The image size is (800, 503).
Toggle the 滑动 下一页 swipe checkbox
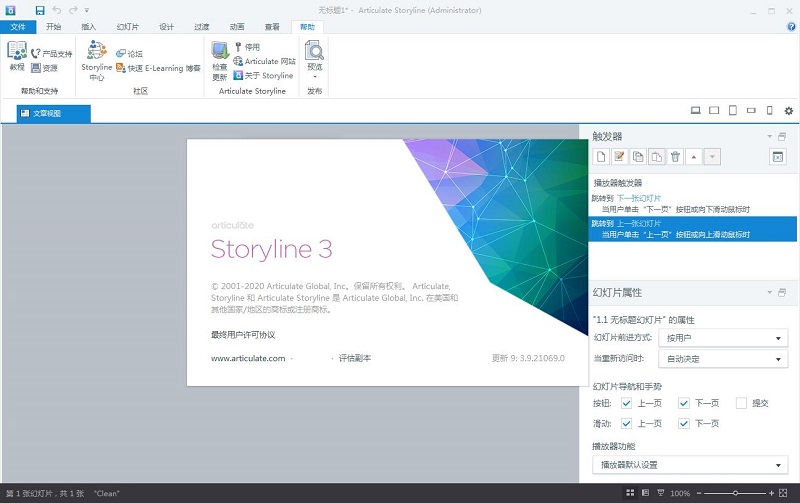click(x=684, y=423)
